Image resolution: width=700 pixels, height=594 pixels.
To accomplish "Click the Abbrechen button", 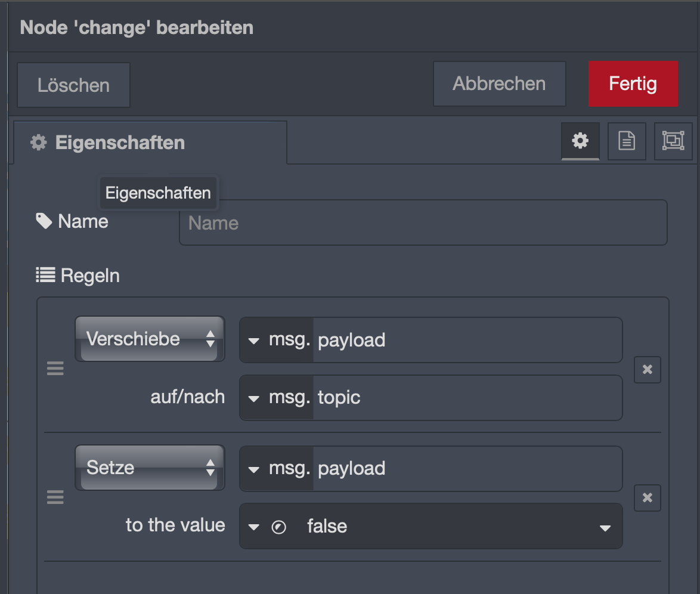I will (x=499, y=83).
